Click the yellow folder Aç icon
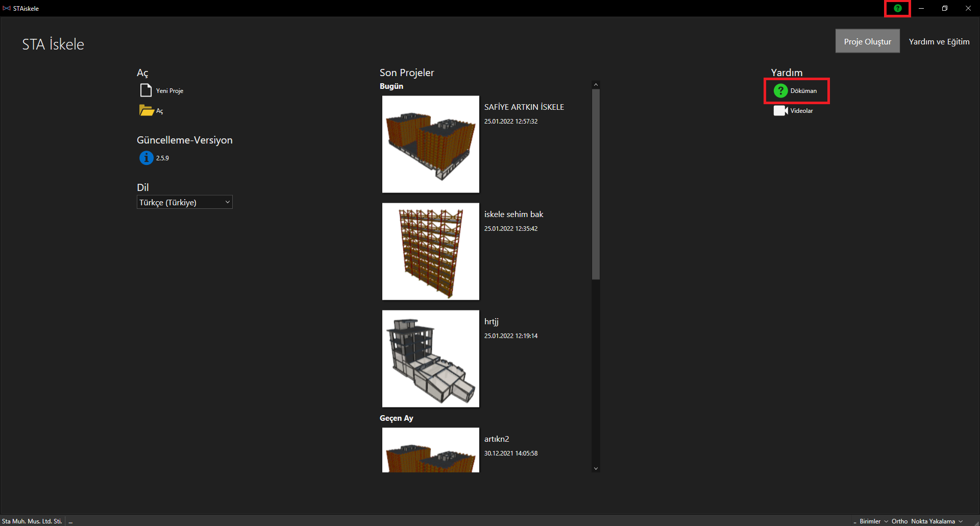 pos(146,110)
